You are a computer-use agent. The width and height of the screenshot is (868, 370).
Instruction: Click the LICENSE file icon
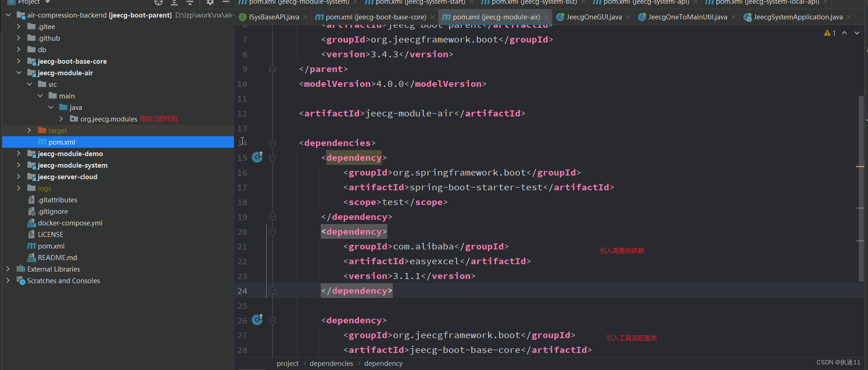tap(31, 235)
